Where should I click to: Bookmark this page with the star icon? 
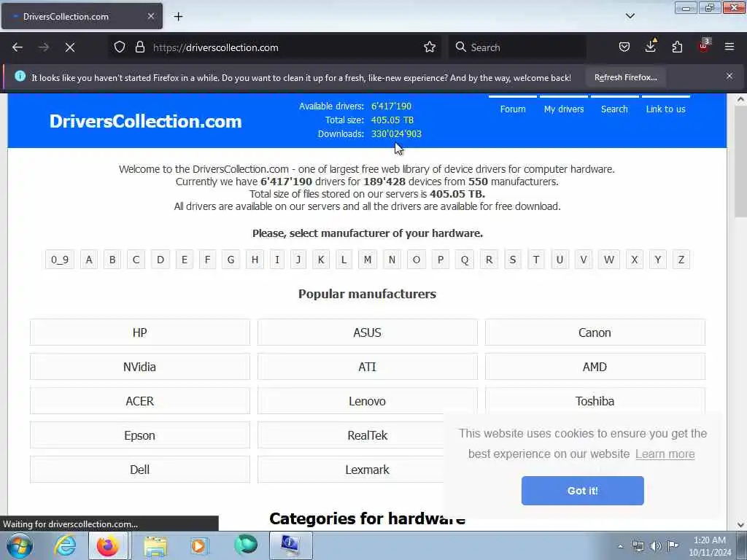430,47
